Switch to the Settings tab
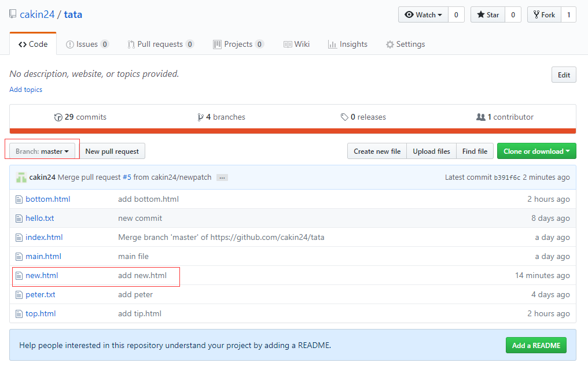This screenshot has height=370, width=588. [x=405, y=44]
